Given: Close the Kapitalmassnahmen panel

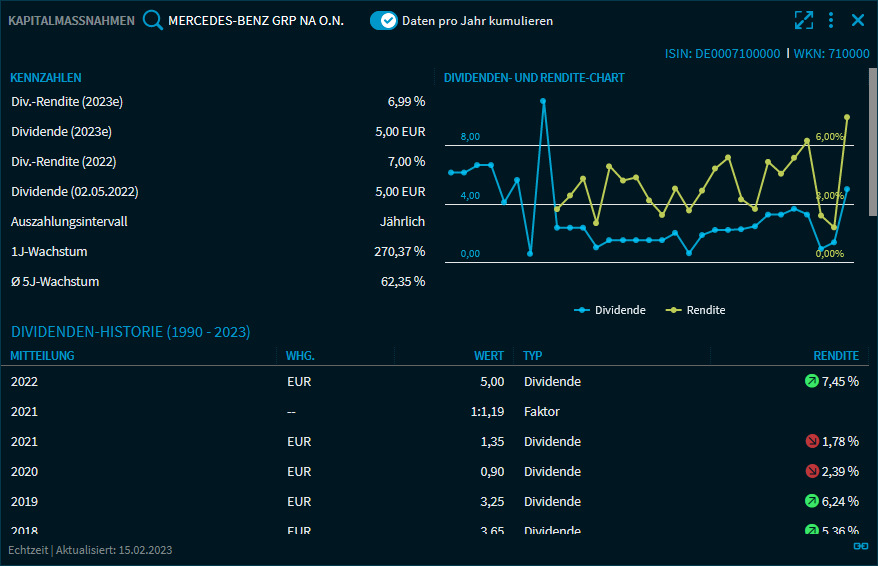Looking at the screenshot, I should (858, 20).
